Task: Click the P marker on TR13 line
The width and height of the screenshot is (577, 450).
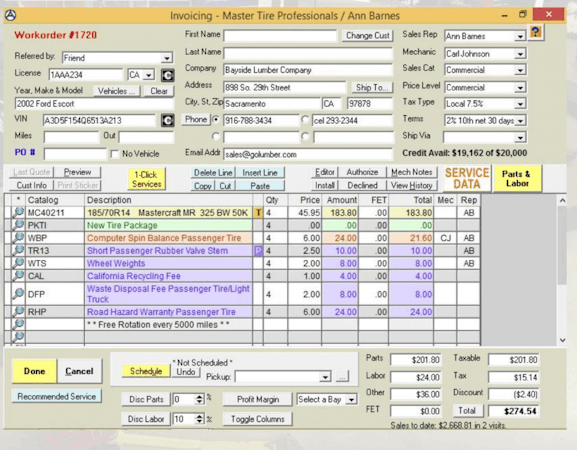Action: click(x=258, y=251)
